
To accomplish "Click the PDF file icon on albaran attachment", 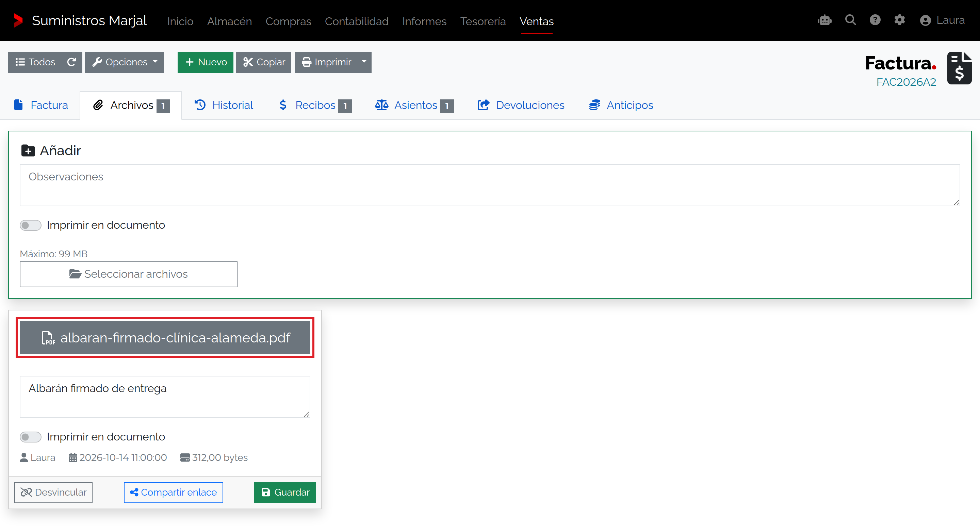I will (x=48, y=338).
